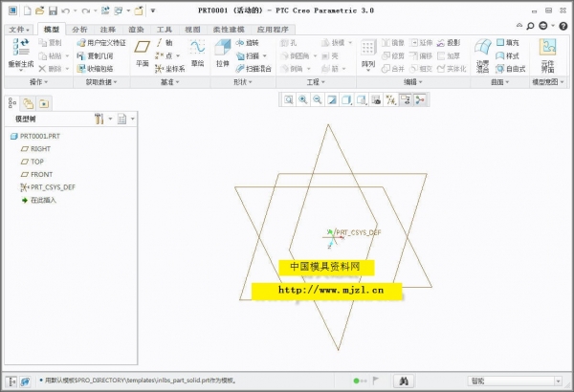The height and width of the screenshot is (392, 574).
Task: Click 收缩包络 (Shrinkwrap)
Action: (x=95, y=69)
